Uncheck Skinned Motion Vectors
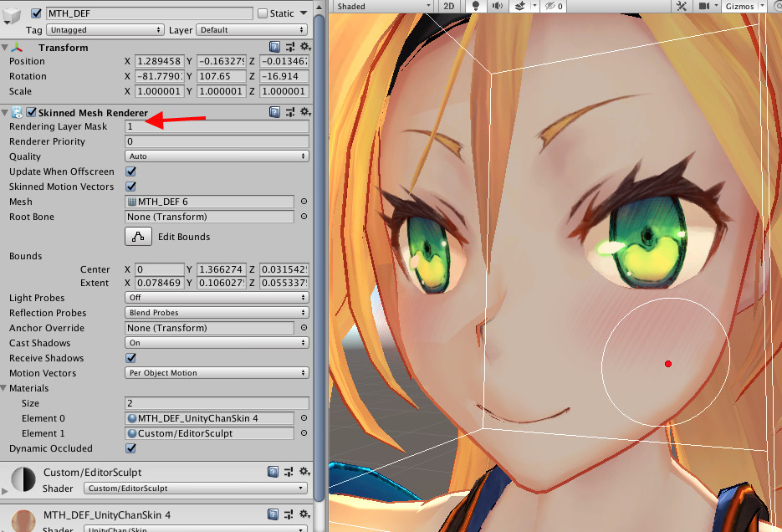This screenshot has height=532, width=782. [x=130, y=187]
